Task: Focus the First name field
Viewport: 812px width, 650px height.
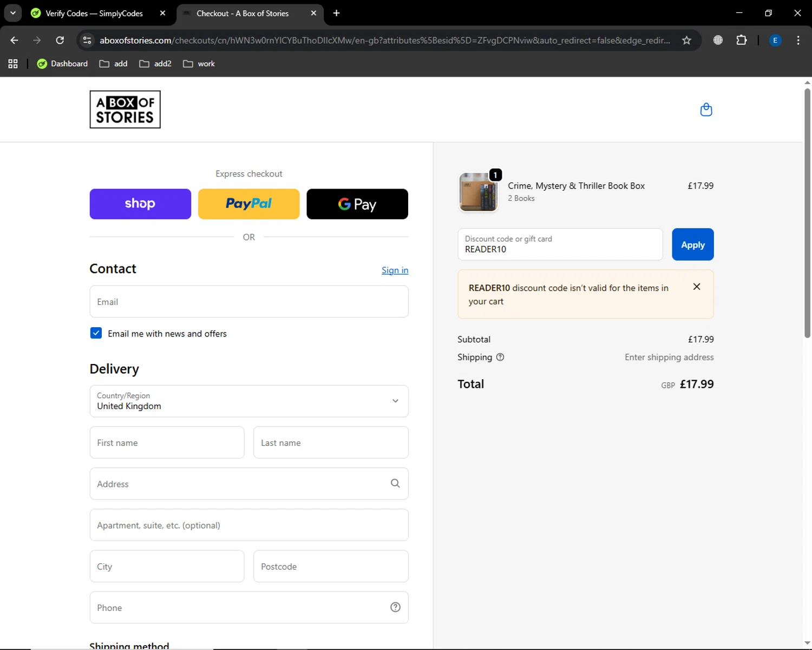Action: coord(167,443)
